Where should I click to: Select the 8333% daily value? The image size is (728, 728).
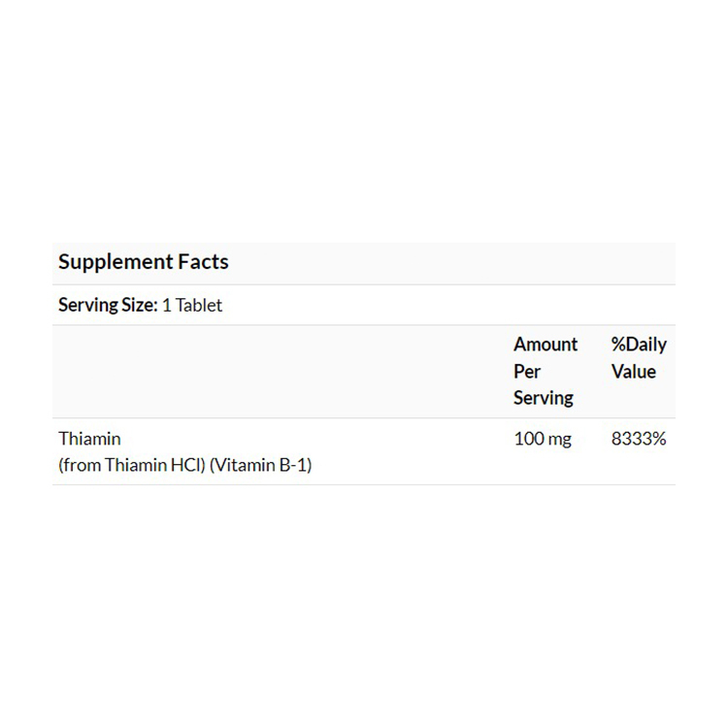click(639, 439)
